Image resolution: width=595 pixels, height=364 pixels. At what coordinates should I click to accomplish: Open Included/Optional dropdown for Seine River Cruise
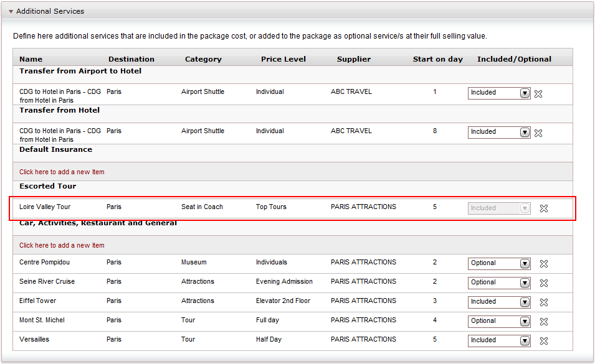[499, 282]
